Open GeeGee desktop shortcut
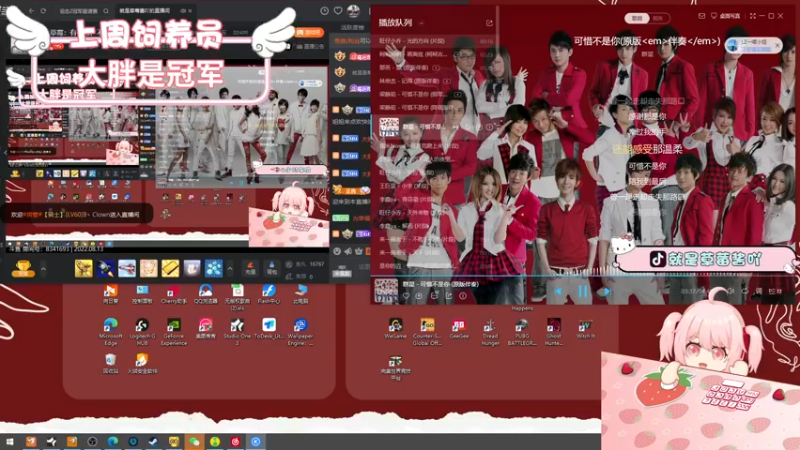Screen dimensions: 800x450 coord(459,329)
